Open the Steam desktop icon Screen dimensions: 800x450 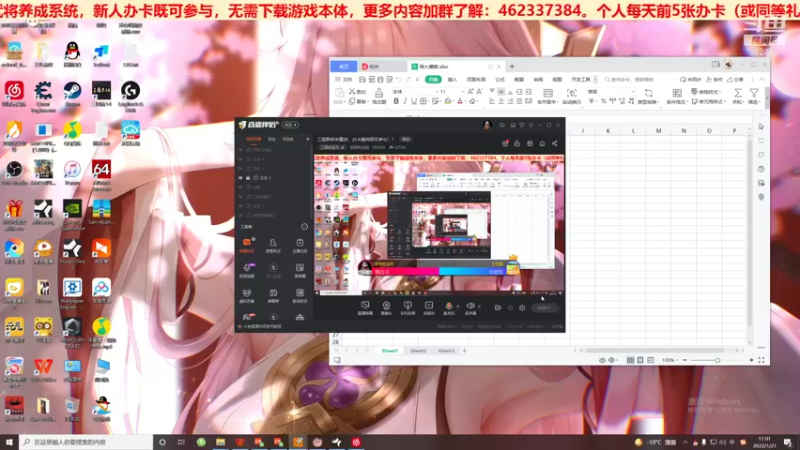tap(72, 94)
